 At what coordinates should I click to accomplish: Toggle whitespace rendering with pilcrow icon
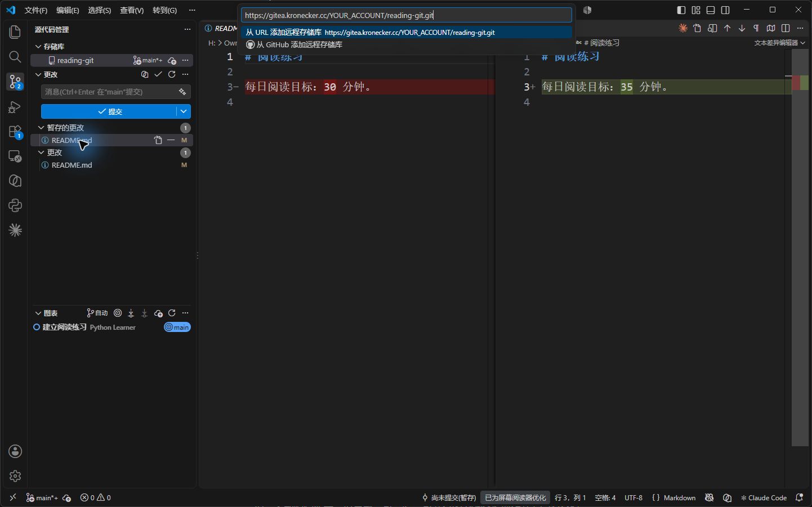coord(756,28)
